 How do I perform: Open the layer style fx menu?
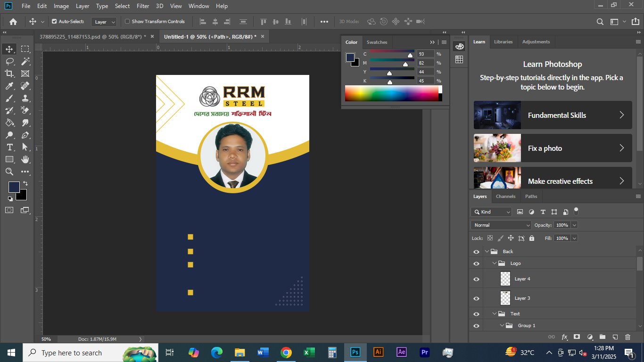[x=564, y=337]
